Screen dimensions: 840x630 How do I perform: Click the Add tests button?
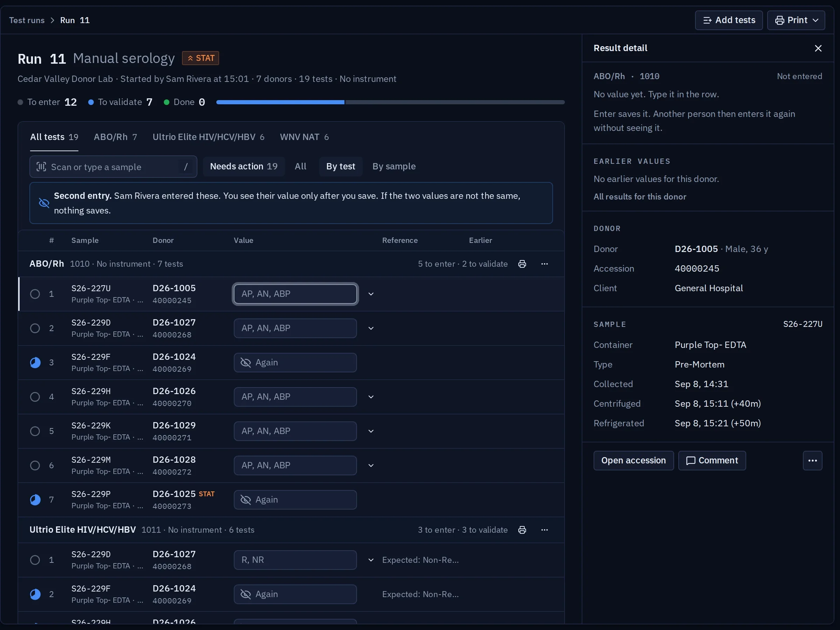pyautogui.click(x=728, y=20)
